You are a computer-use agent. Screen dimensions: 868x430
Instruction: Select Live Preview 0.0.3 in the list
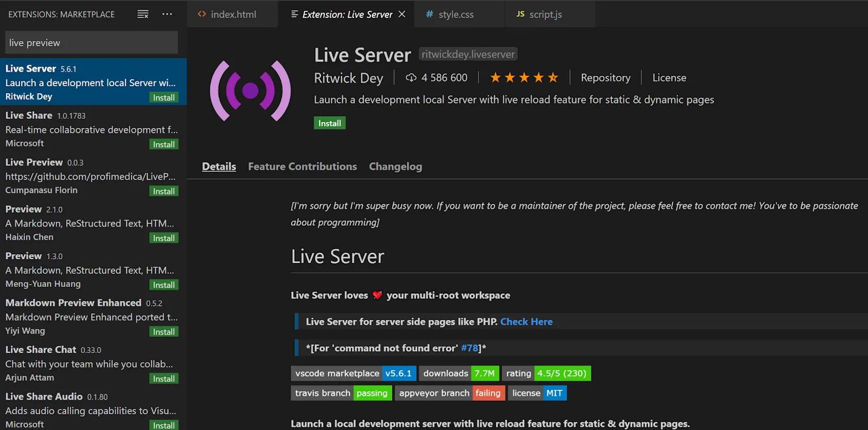pos(93,176)
